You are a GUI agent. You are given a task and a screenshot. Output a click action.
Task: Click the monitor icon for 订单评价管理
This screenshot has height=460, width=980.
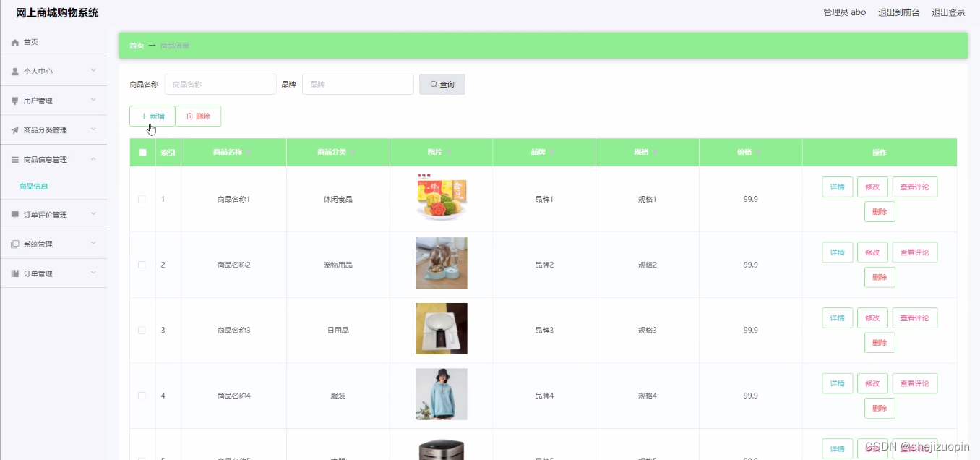tap(15, 215)
